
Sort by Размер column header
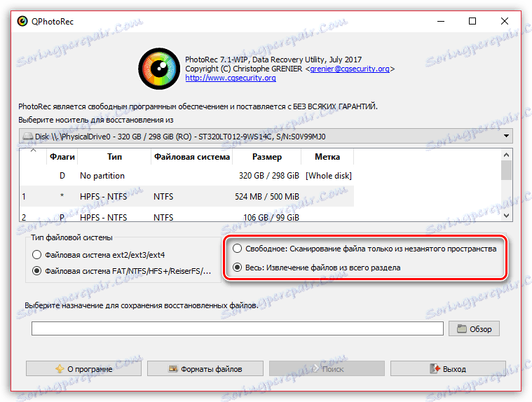point(266,157)
